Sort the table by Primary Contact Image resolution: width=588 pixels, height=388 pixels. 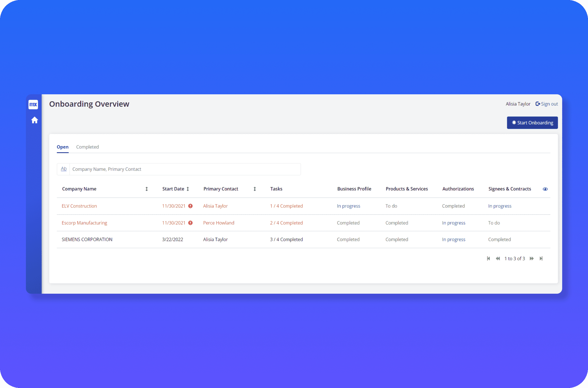[x=255, y=189]
